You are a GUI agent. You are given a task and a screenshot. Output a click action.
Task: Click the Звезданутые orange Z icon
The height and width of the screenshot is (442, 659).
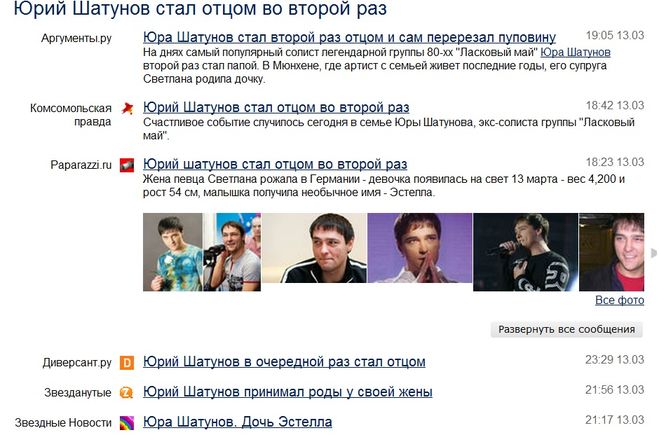127,392
